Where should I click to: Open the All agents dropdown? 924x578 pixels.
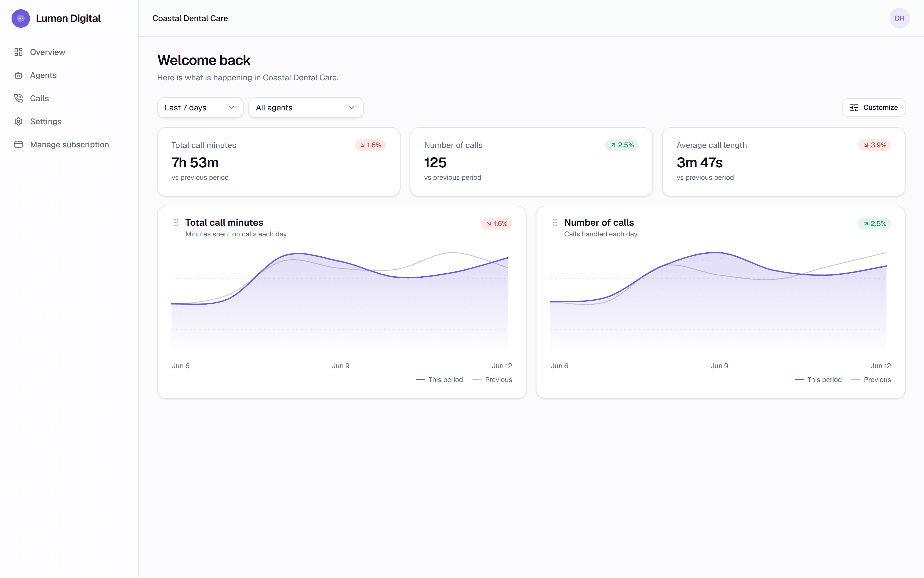click(x=306, y=108)
